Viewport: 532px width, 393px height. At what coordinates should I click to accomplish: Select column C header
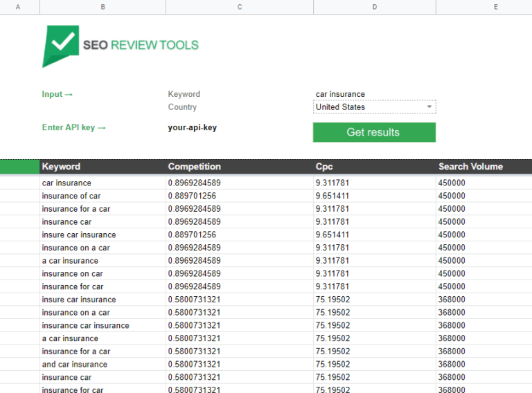240,7
